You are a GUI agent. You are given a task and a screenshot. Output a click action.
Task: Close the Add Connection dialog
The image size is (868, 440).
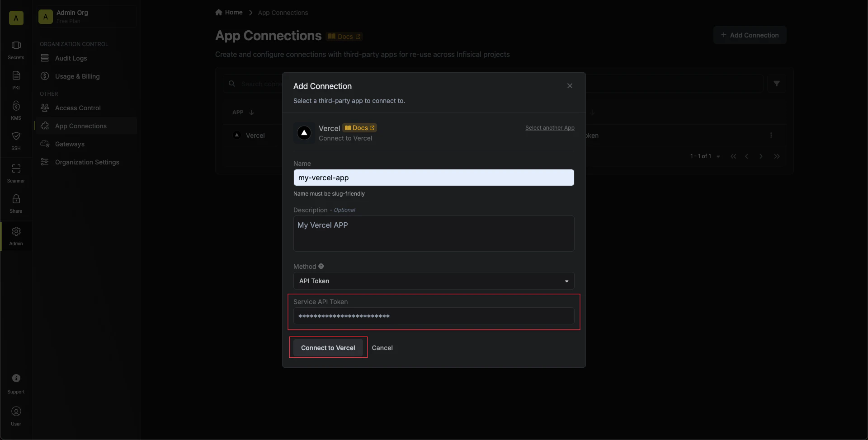click(570, 86)
